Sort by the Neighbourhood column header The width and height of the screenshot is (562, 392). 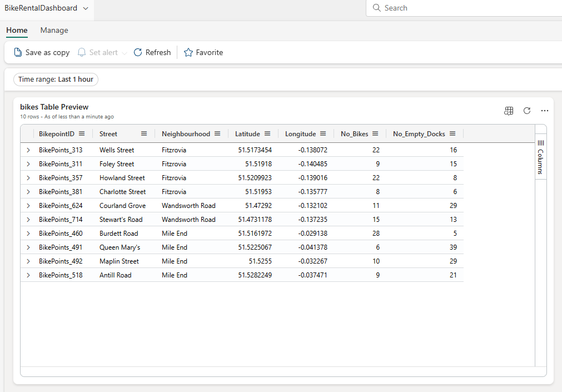click(186, 134)
